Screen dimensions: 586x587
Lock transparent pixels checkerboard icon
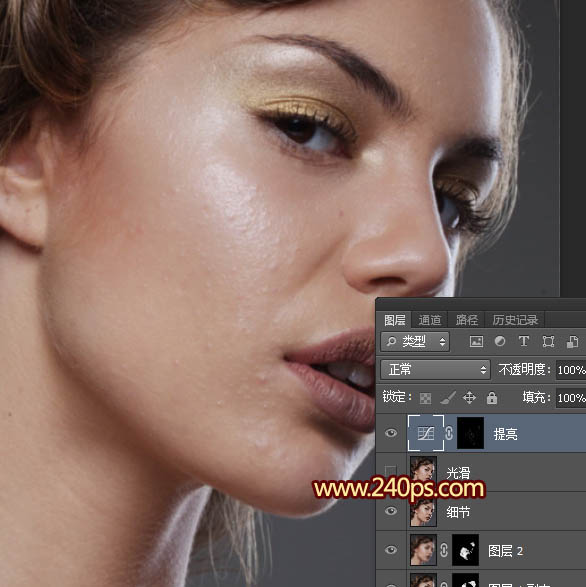pyautogui.click(x=425, y=398)
